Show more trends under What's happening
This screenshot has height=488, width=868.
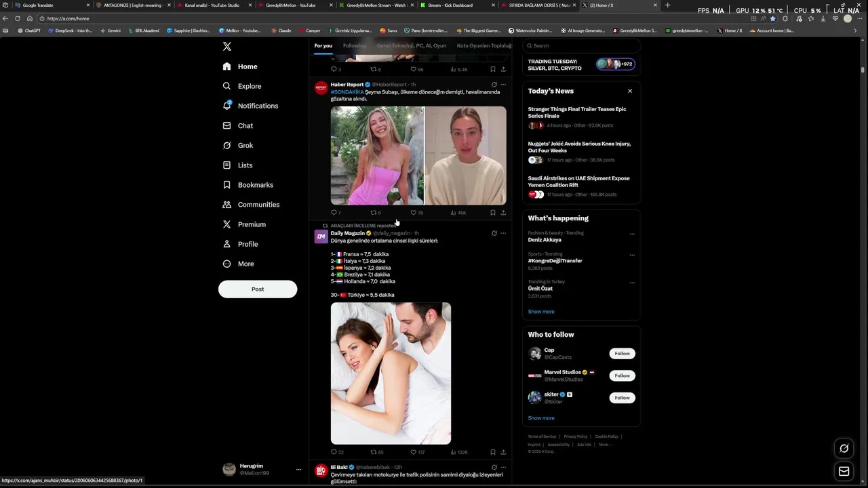click(541, 312)
